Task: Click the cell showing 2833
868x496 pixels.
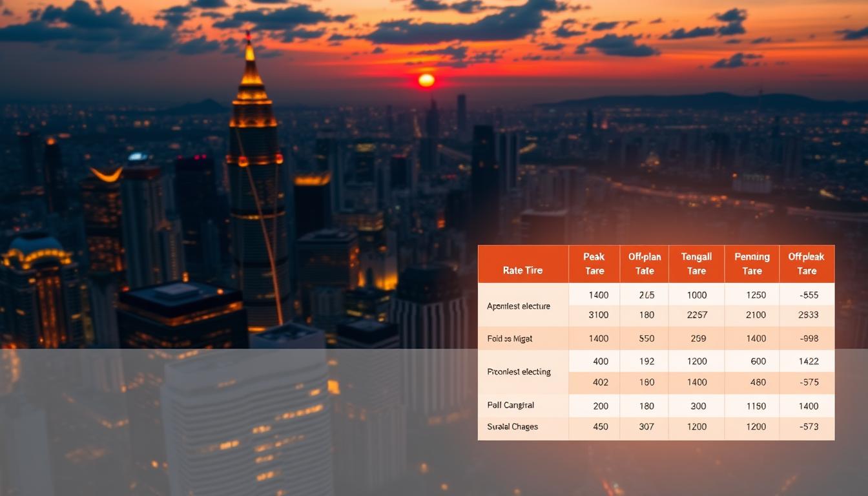Action: pyautogui.click(x=808, y=315)
